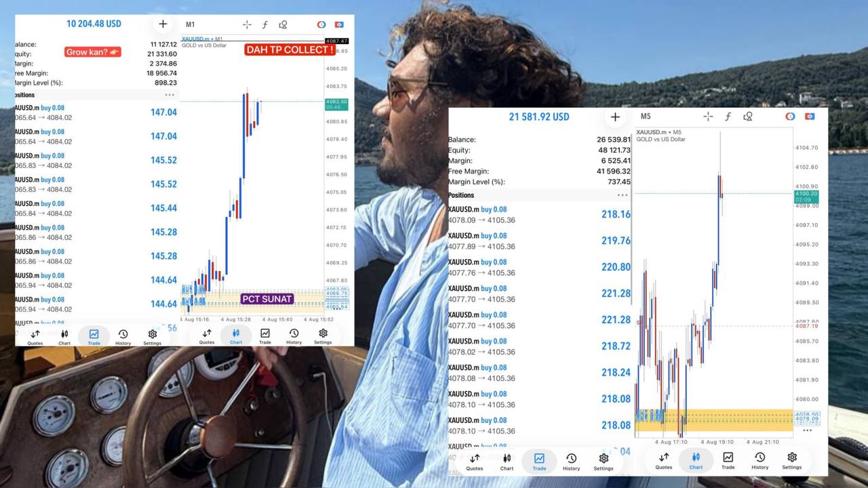Open the indicators (f) icon on the M5 chart
This screenshot has width=868, height=488.
pyautogui.click(x=728, y=117)
